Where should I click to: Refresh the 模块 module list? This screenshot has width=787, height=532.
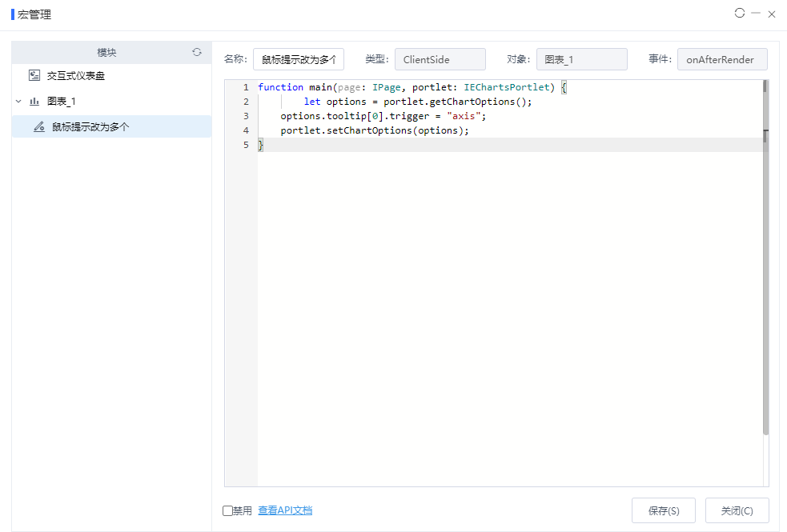197,52
